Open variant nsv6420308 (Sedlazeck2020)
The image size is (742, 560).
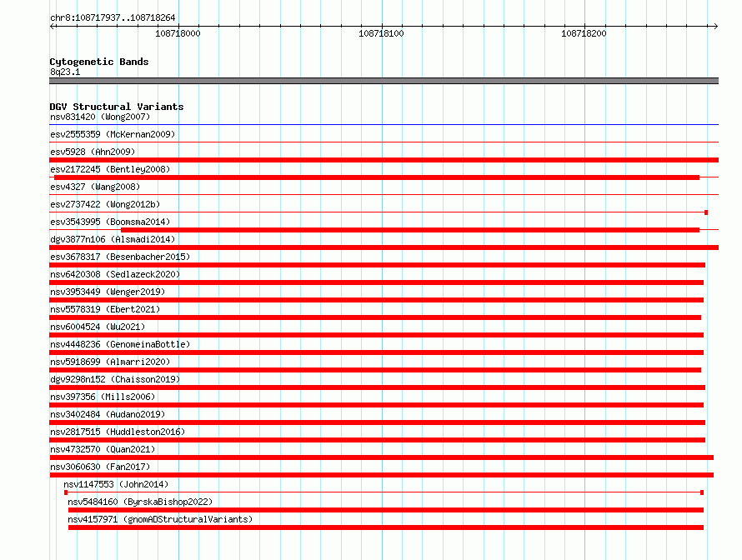point(115,274)
